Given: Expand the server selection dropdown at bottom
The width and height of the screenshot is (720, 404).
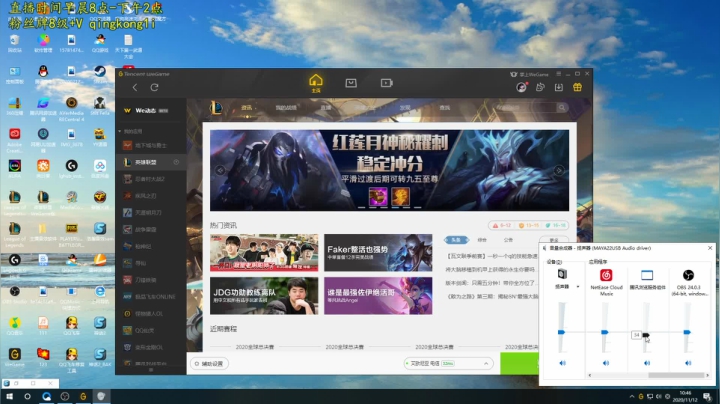Looking at the screenshot, I should tap(486, 364).
